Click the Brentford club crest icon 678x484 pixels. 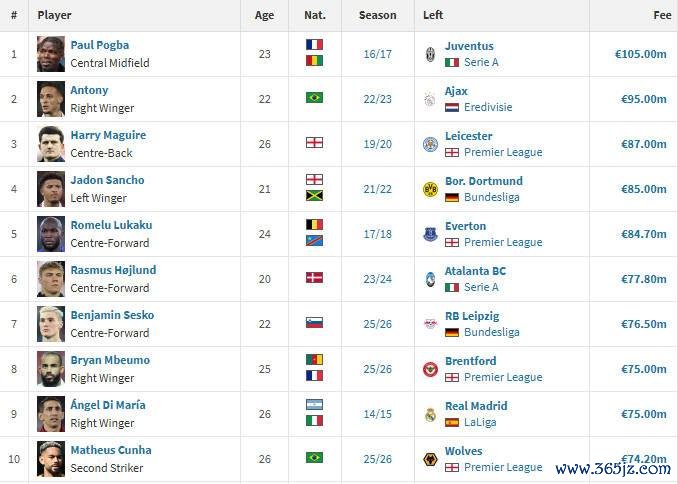[430, 369]
